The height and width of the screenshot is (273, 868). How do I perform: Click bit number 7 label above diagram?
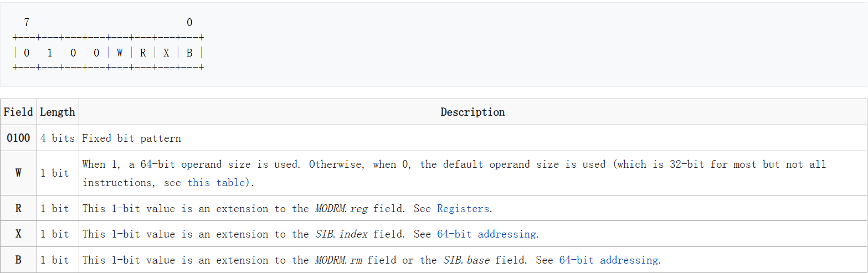[27, 23]
